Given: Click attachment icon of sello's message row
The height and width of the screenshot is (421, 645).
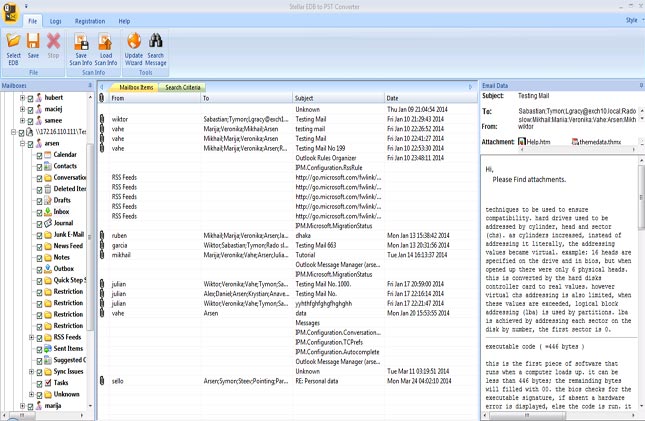Looking at the screenshot, I should click(102, 381).
